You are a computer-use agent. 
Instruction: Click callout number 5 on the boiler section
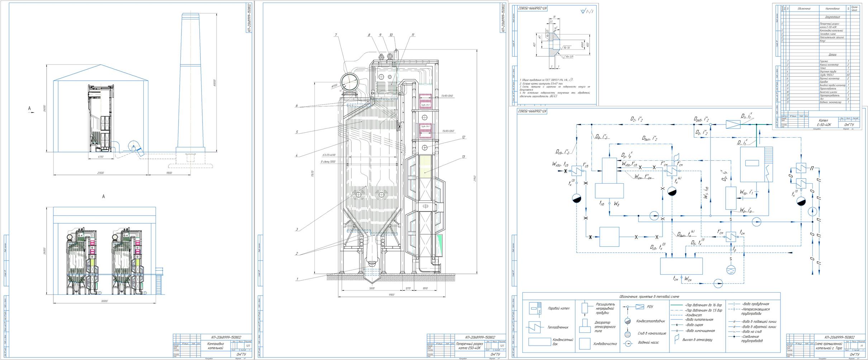[297, 132]
